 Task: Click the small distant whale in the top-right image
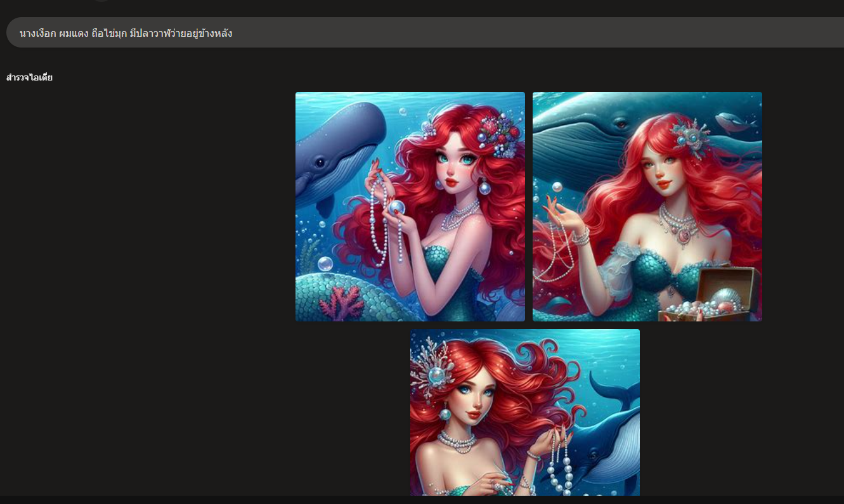(731, 121)
